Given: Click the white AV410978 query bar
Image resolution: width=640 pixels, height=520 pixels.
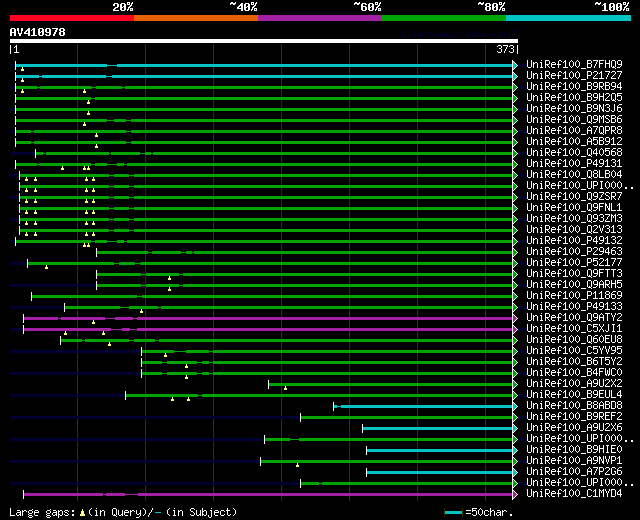Looking at the screenshot, I should click(264, 41).
